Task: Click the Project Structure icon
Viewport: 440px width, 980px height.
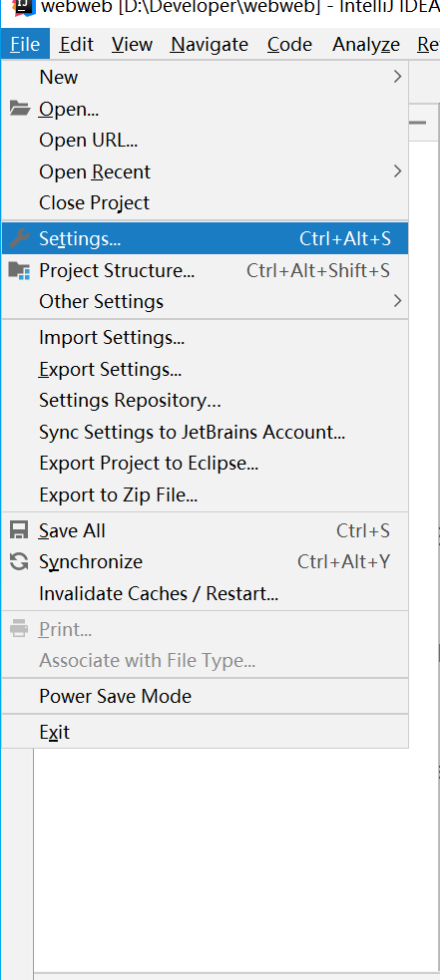Action: (19, 270)
